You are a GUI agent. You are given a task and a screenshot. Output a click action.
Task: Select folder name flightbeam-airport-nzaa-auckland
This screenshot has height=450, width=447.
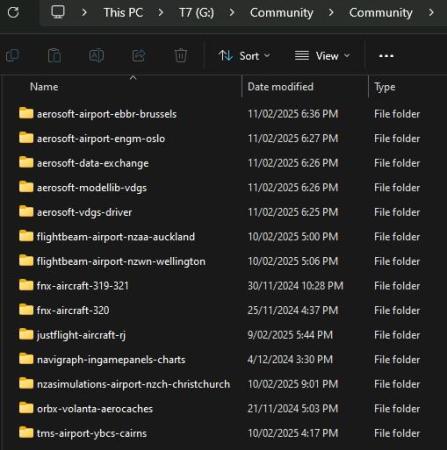point(116,237)
